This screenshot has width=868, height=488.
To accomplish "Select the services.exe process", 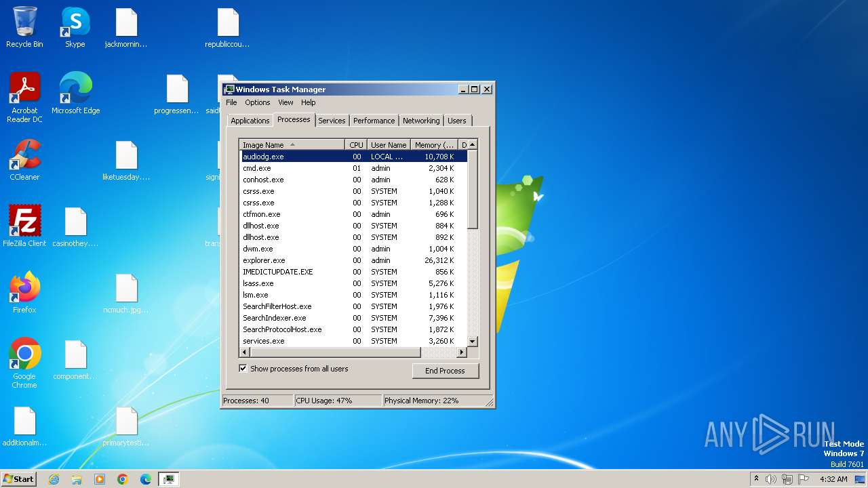I will click(x=353, y=341).
